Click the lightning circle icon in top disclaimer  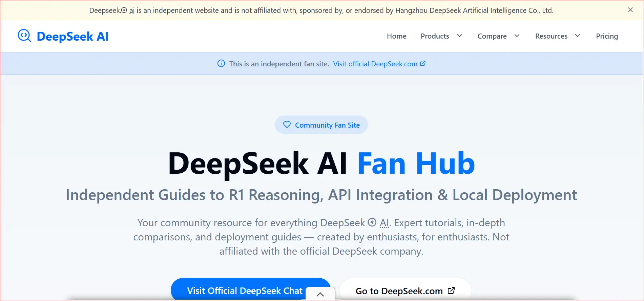(x=124, y=10)
